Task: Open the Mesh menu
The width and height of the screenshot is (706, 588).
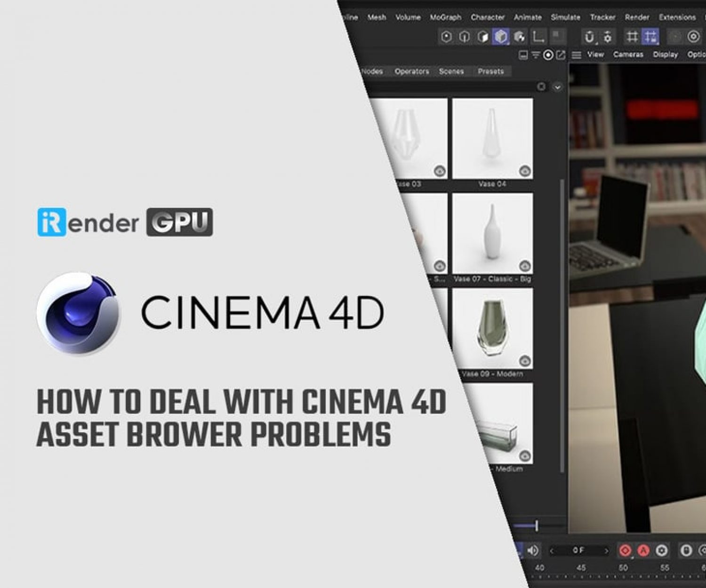Action: click(377, 17)
